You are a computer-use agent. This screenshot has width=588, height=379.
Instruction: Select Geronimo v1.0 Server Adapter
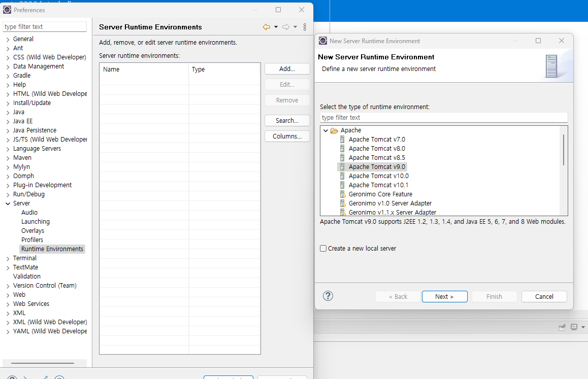click(x=390, y=203)
